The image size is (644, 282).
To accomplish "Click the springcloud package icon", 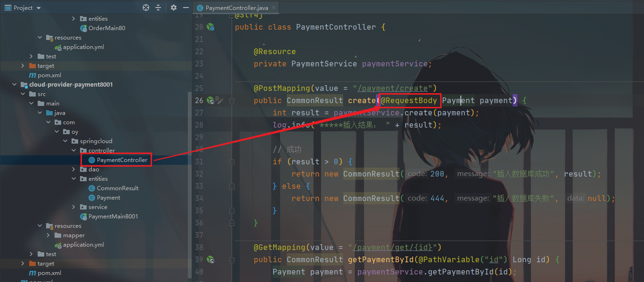I will click(x=75, y=141).
